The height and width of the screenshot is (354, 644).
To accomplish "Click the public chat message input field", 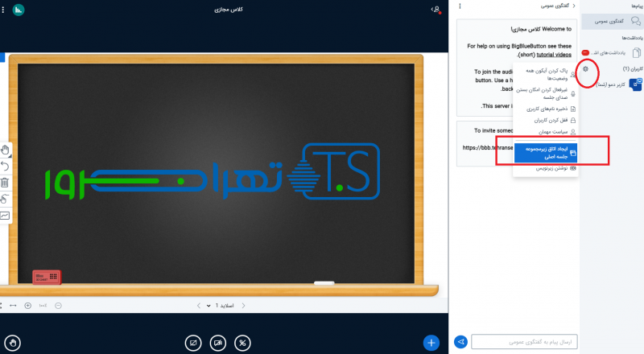I will [524, 342].
